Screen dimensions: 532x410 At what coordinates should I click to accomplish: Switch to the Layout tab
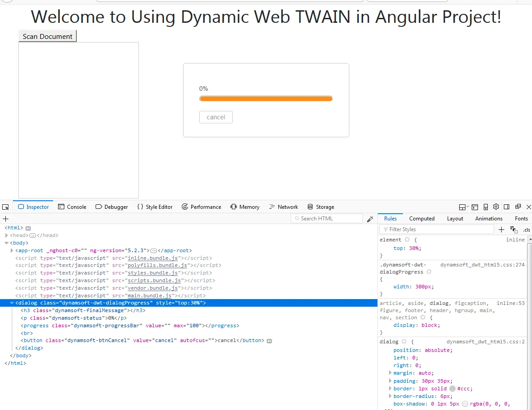tap(455, 219)
